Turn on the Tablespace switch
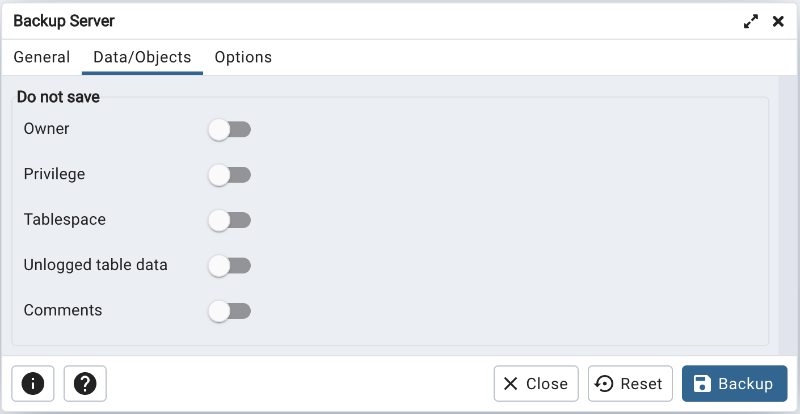The width and height of the screenshot is (800, 414). pos(229,220)
